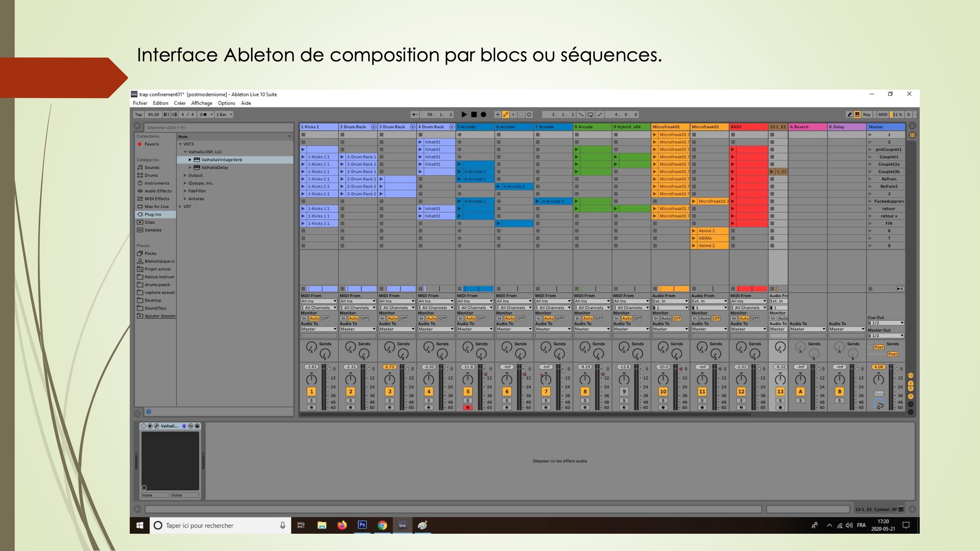
Task: Select ValhallaDelay plug-in item
Action: tap(215, 167)
